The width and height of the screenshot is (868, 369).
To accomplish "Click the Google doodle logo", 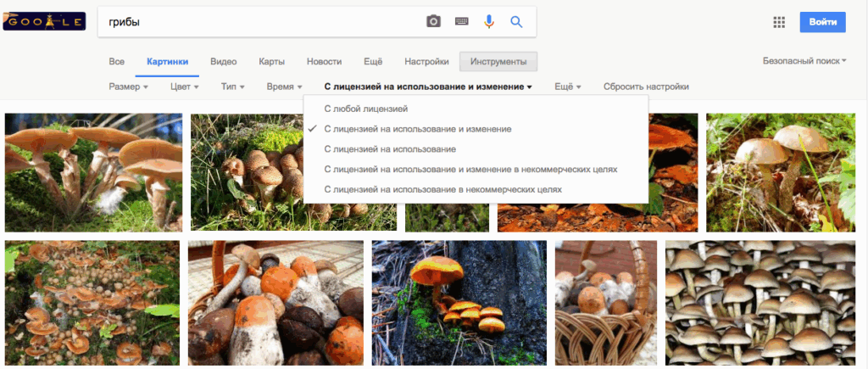I will point(43,21).
